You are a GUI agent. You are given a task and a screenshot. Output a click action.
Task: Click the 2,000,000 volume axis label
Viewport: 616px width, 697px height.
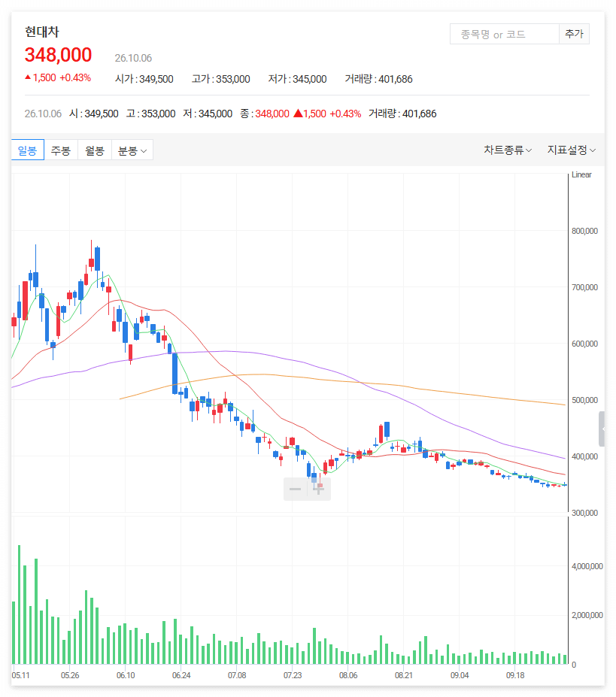(x=587, y=615)
